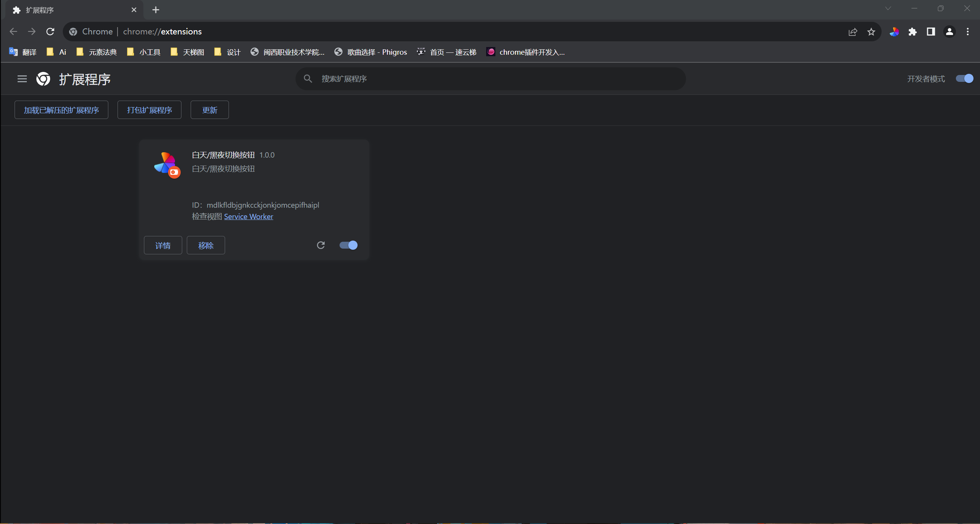The width and height of the screenshot is (980, 524).
Task: Click the share icon in address bar
Action: click(x=853, y=32)
